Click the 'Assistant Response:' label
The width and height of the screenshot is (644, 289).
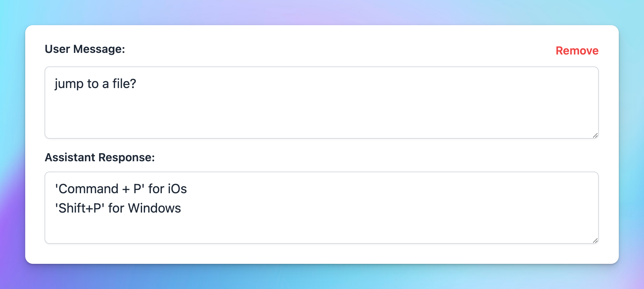[x=100, y=157]
